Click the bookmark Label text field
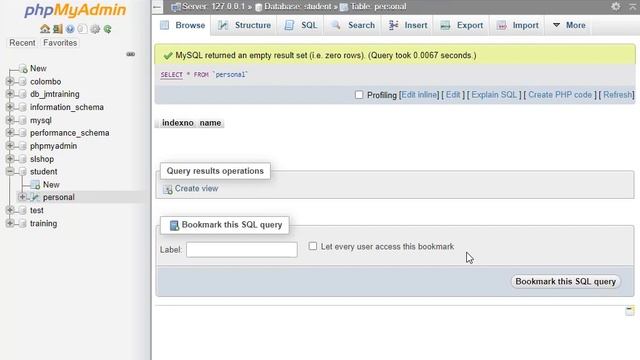 click(242, 249)
